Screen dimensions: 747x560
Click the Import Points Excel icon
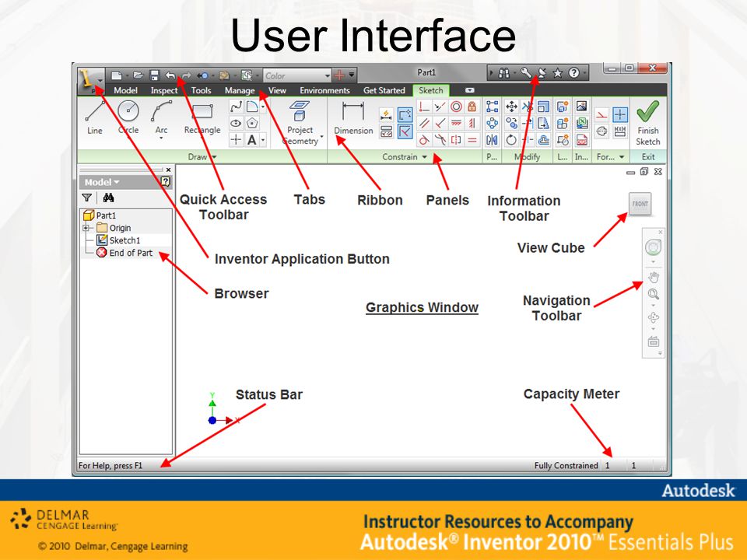[581, 124]
